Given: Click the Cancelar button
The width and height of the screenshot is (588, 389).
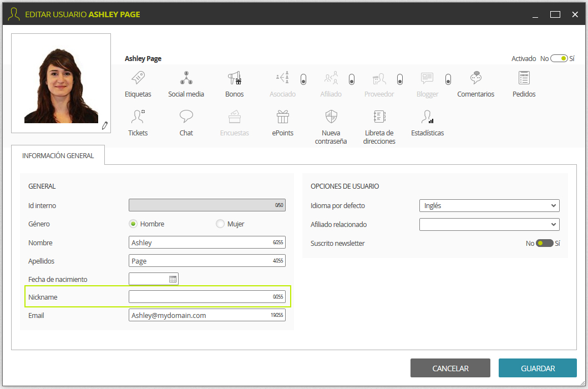Looking at the screenshot, I should coord(450,368).
